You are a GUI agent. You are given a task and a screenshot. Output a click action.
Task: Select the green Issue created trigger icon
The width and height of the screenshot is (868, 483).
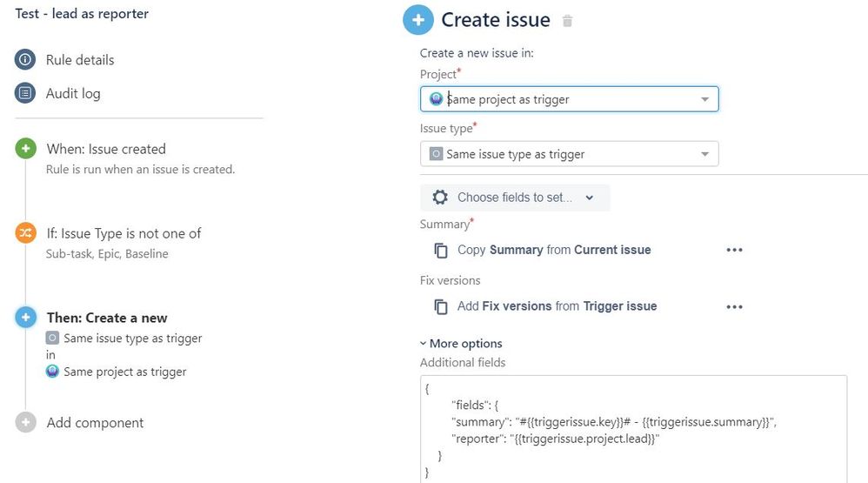pos(25,149)
